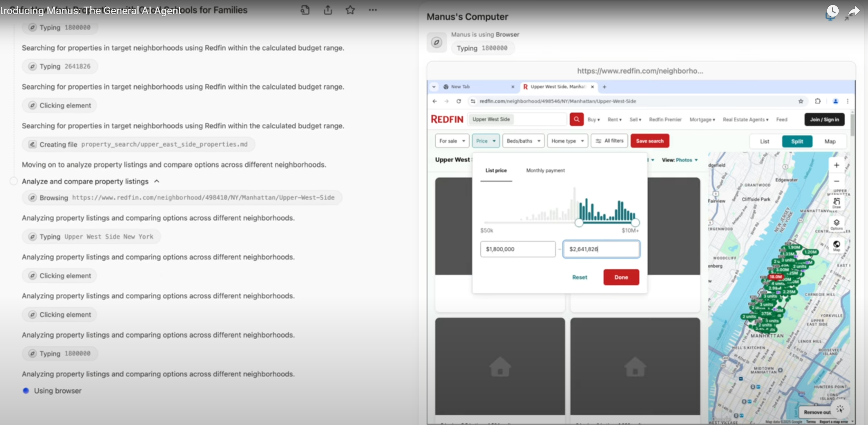
Task: Open the three-dots more options menu
Action: [372, 10]
